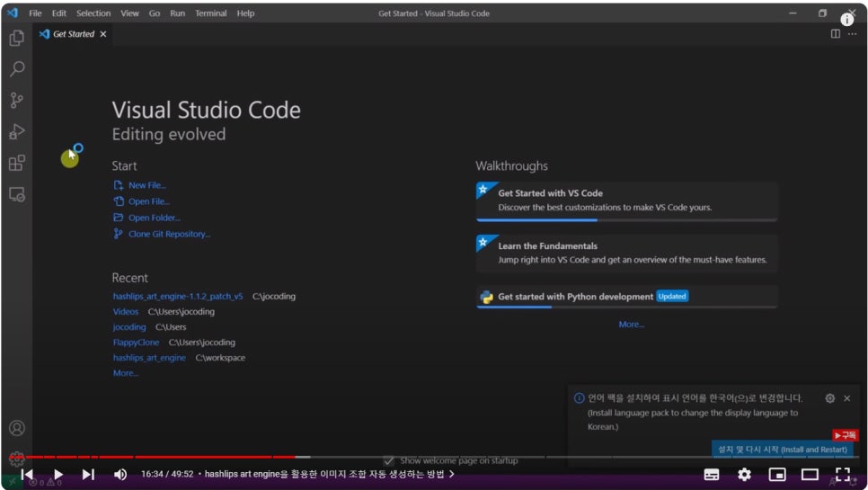Open the File menu

(35, 13)
